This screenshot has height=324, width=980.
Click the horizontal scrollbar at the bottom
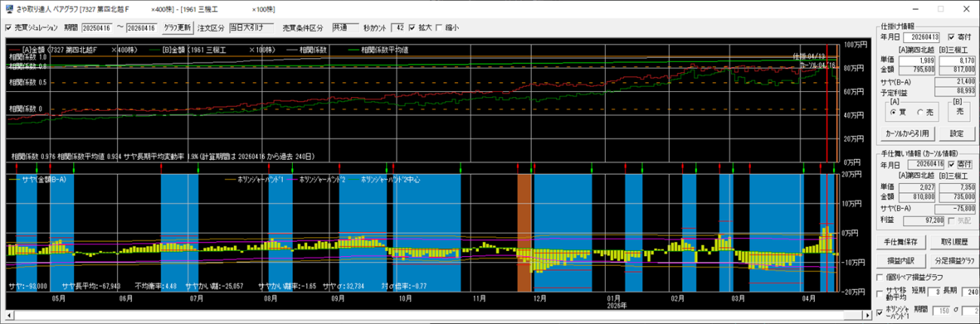[422, 314]
